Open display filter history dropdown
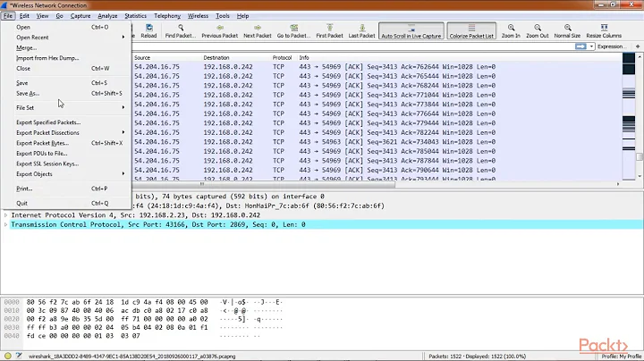The width and height of the screenshot is (644, 361). pos(591,46)
